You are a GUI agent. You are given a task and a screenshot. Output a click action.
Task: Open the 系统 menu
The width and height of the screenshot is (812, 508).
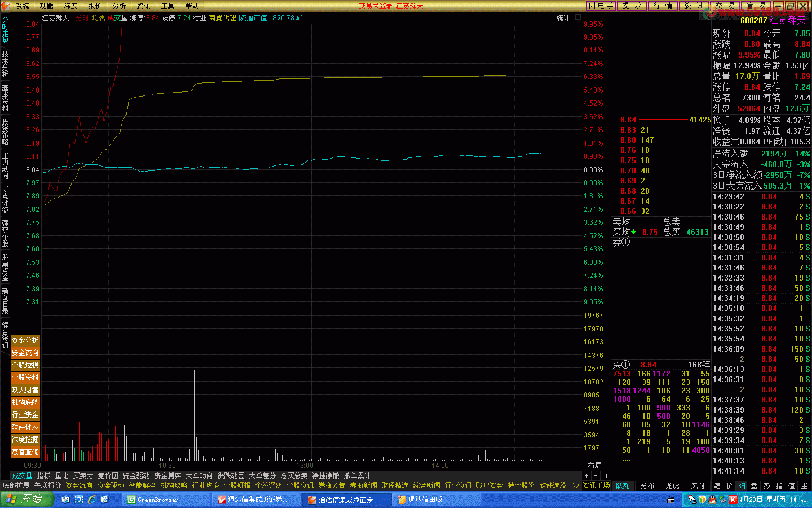[x=23, y=6]
